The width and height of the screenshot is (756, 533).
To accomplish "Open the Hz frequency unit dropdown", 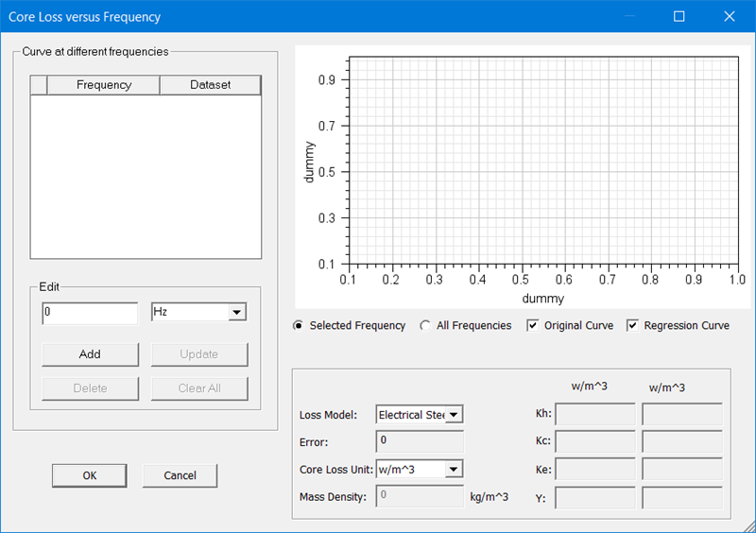I will [236, 313].
